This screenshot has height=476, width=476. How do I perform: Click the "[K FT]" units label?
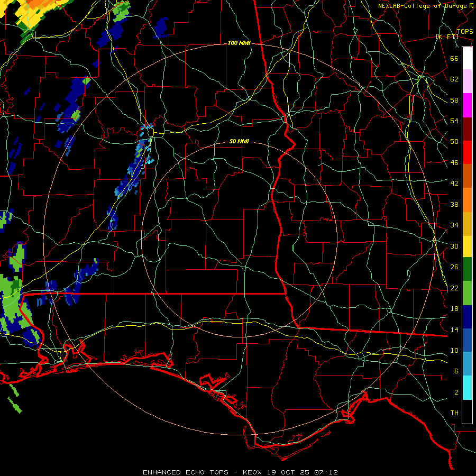(x=447, y=36)
